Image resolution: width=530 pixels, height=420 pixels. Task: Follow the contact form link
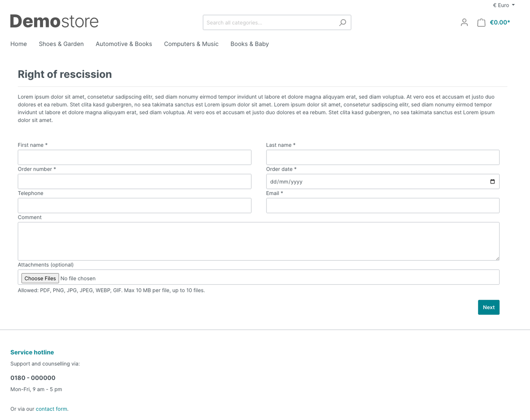coord(51,409)
